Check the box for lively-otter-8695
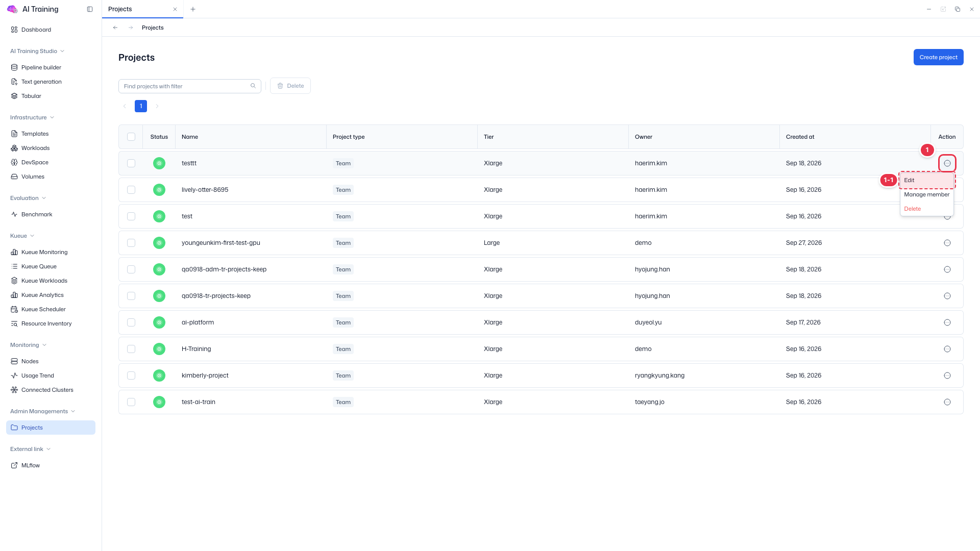The image size is (980, 551). [x=131, y=190]
